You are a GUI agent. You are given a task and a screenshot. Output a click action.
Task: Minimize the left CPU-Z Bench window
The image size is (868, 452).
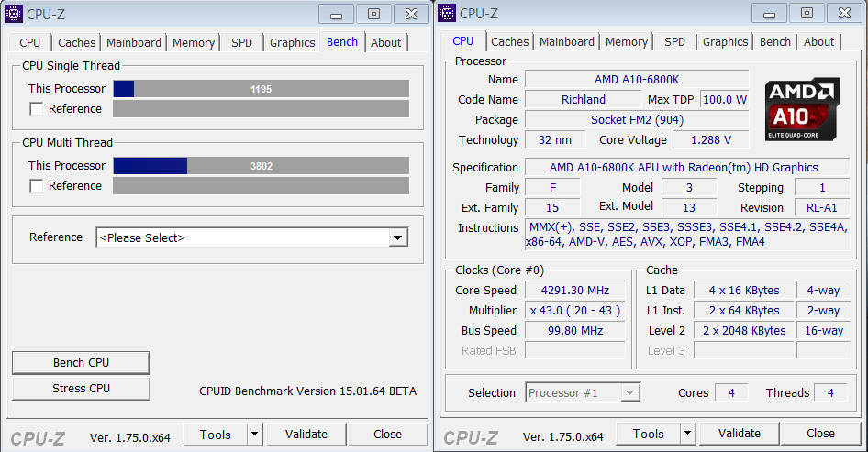coord(337,14)
